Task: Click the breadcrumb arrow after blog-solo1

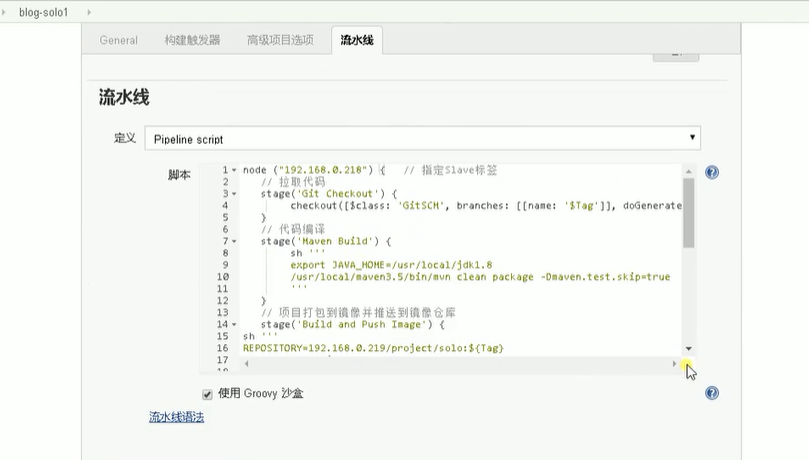Action: tap(88, 11)
